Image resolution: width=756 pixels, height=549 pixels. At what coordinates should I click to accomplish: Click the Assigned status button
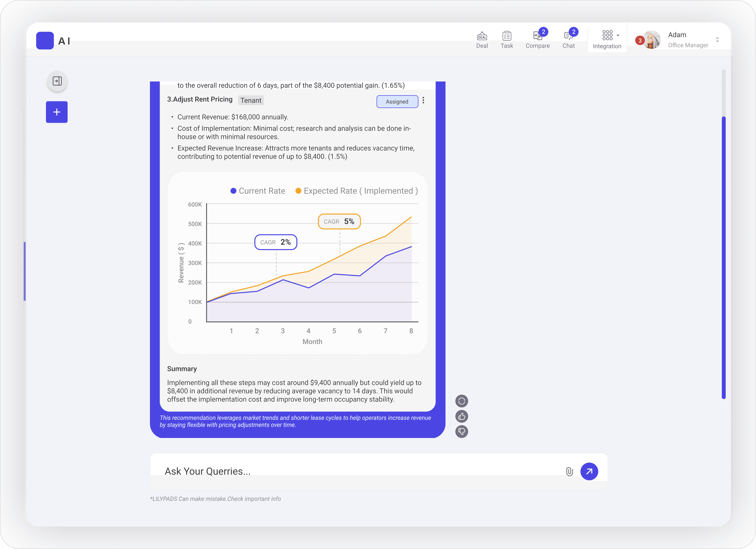click(x=397, y=102)
